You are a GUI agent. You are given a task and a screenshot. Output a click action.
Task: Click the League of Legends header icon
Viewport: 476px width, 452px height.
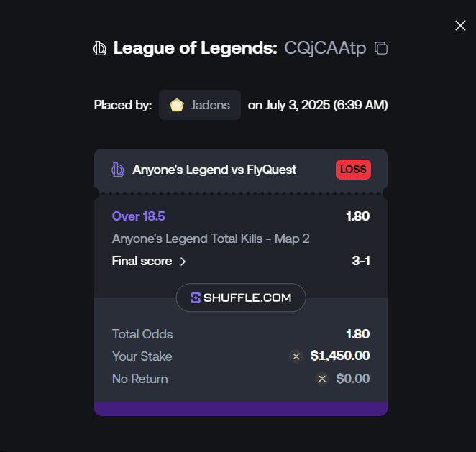tap(100, 48)
